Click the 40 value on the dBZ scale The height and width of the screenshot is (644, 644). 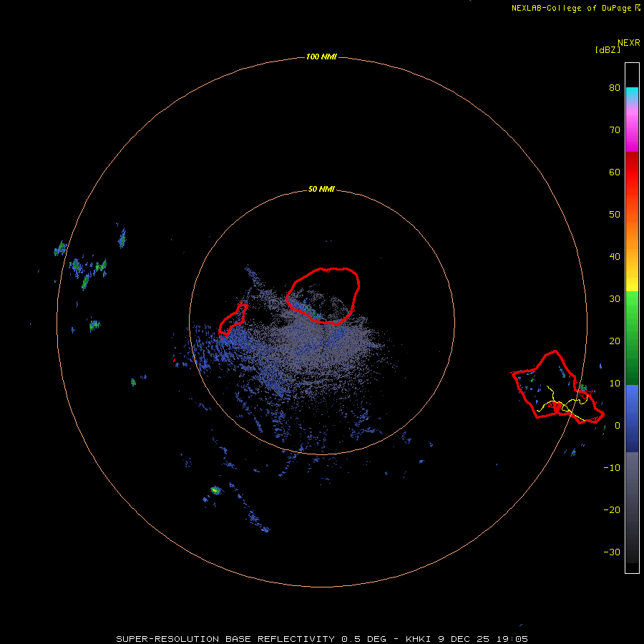click(x=615, y=257)
